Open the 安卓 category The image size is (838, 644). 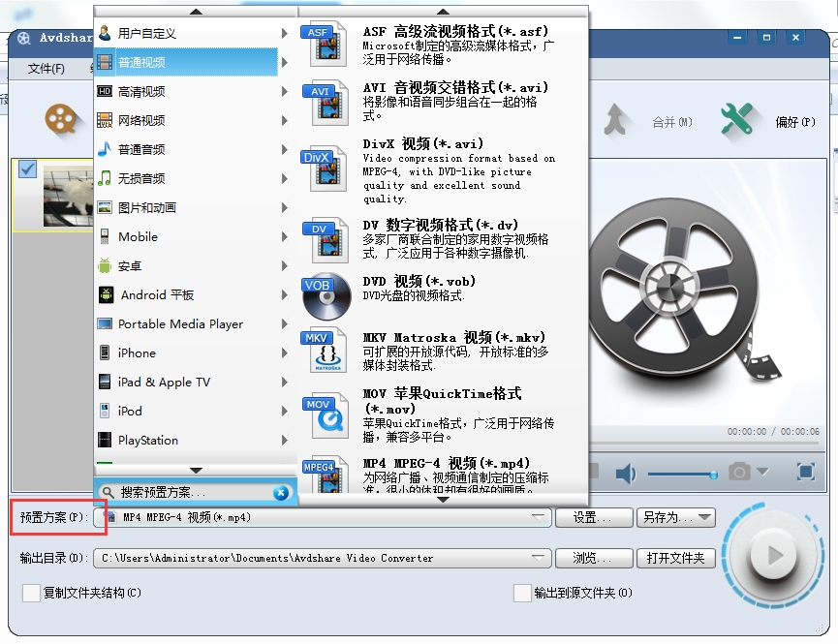point(186,265)
